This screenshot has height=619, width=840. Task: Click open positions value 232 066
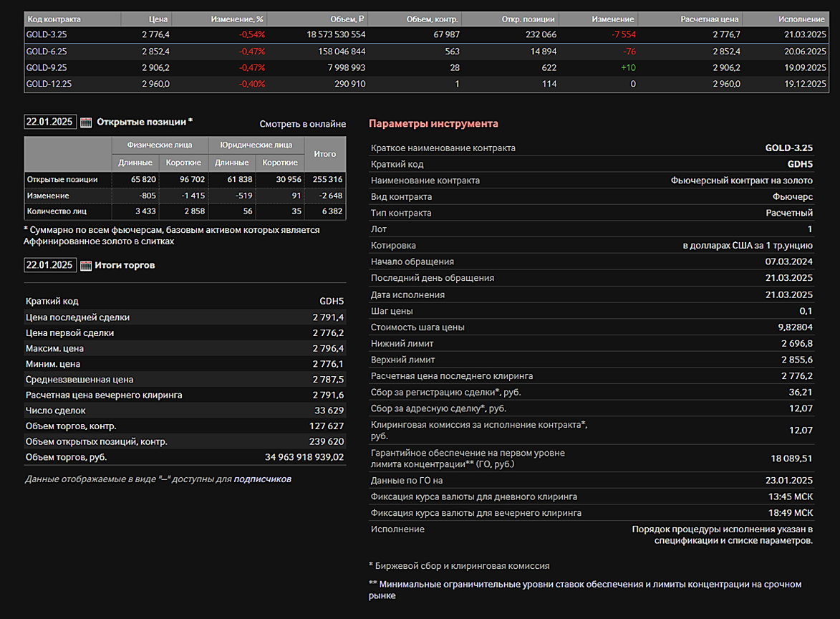point(541,34)
